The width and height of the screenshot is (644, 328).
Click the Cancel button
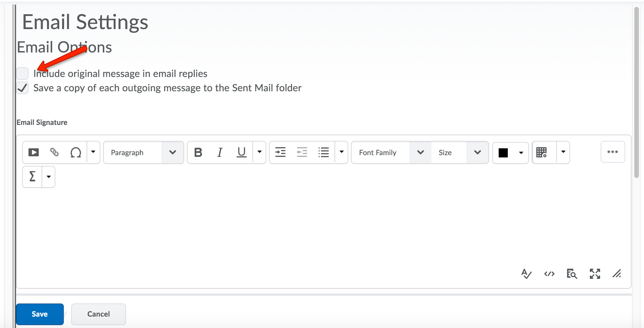click(x=98, y=314)
